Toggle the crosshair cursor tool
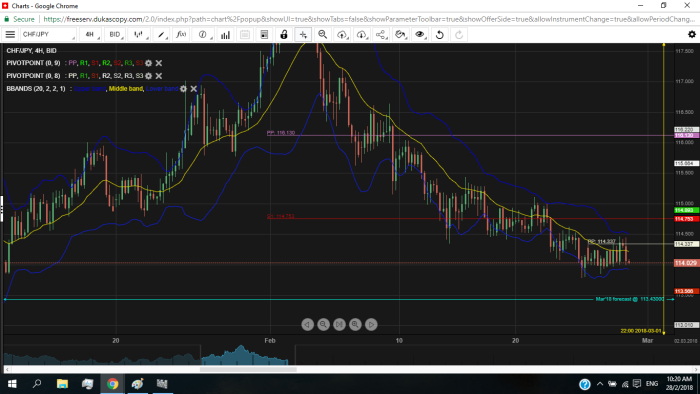 (x=303, y=34)
